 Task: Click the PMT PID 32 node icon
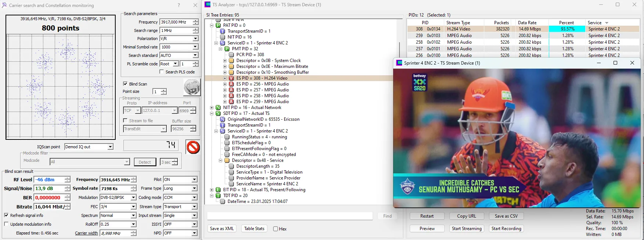[x=227, y=49]
